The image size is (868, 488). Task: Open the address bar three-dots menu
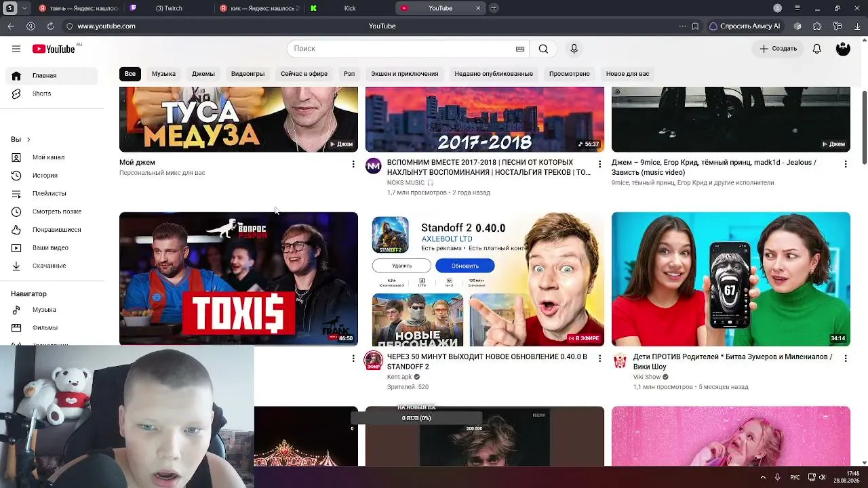(682, 26)
